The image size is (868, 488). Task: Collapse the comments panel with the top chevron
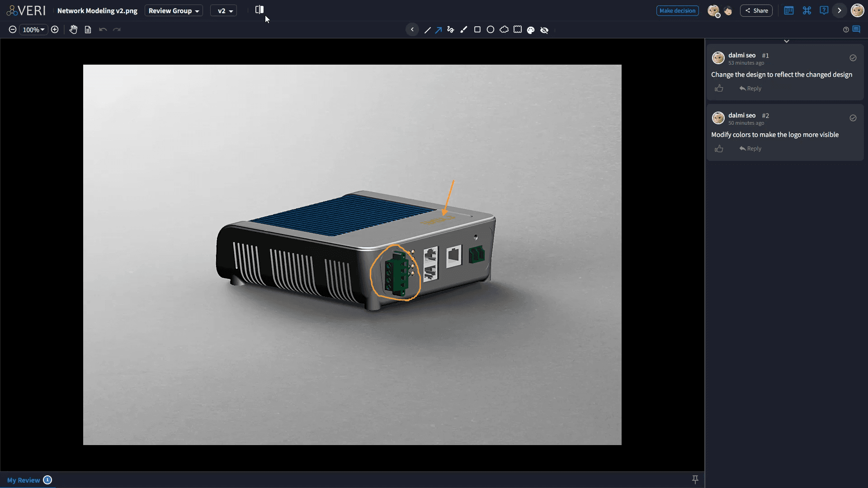[x=787, y=41]
